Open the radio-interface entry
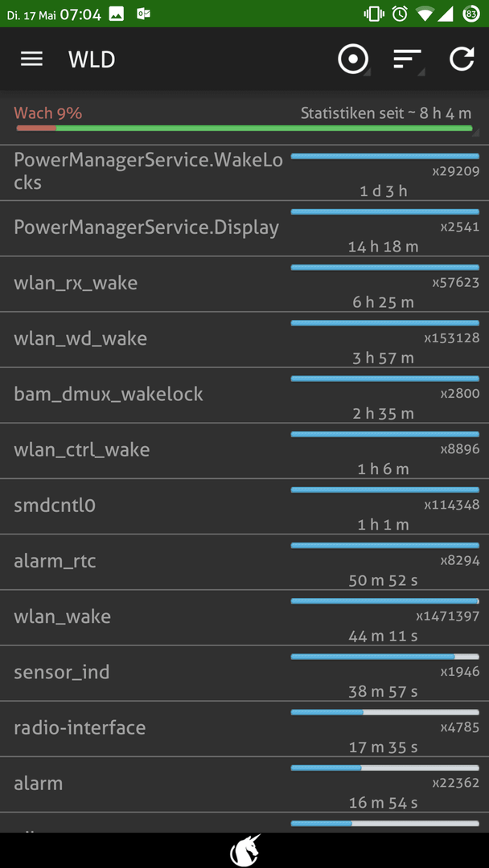489x868 pixels. [x=244, y=729]
